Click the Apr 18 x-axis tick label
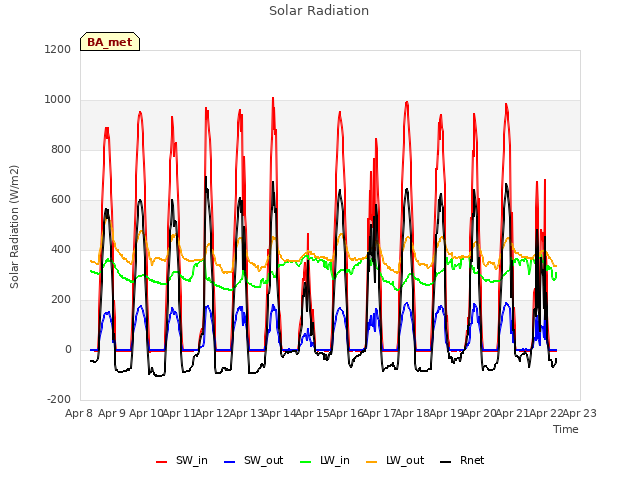Image resolution: width=640 pixels, height=480 pixels. coord(413,413)
